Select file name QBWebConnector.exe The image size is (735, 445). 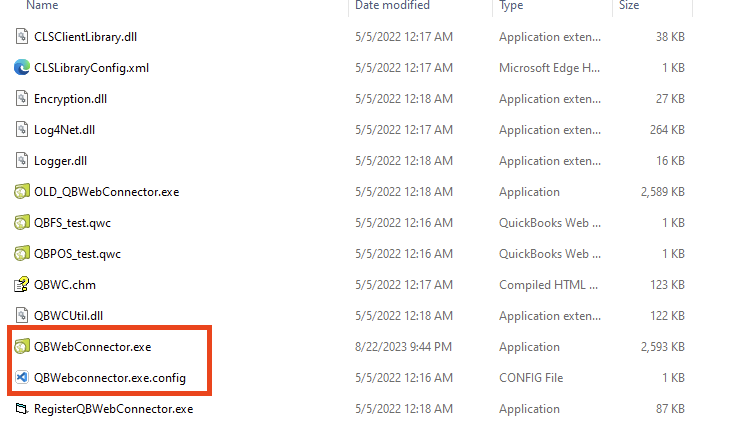92,347
